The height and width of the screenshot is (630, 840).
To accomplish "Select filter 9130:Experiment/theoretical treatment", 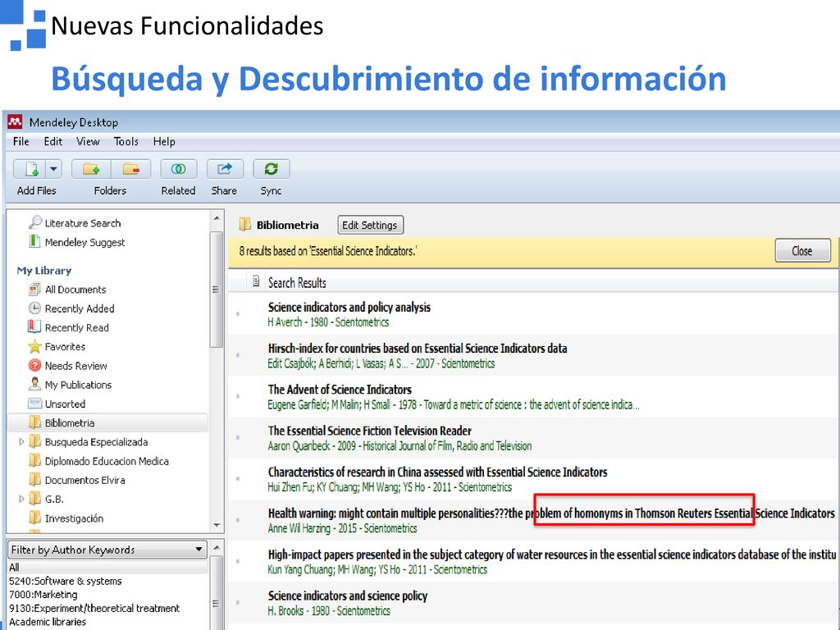I will point(94,608).
